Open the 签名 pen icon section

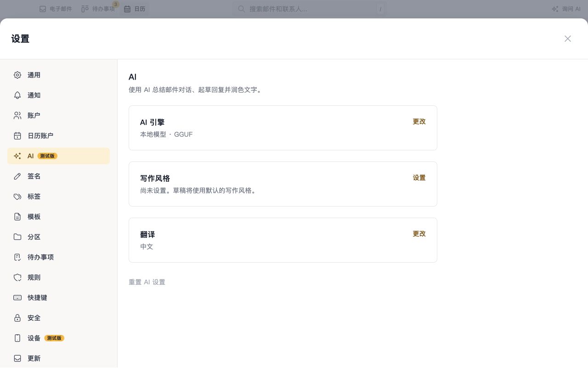[17, 176]
